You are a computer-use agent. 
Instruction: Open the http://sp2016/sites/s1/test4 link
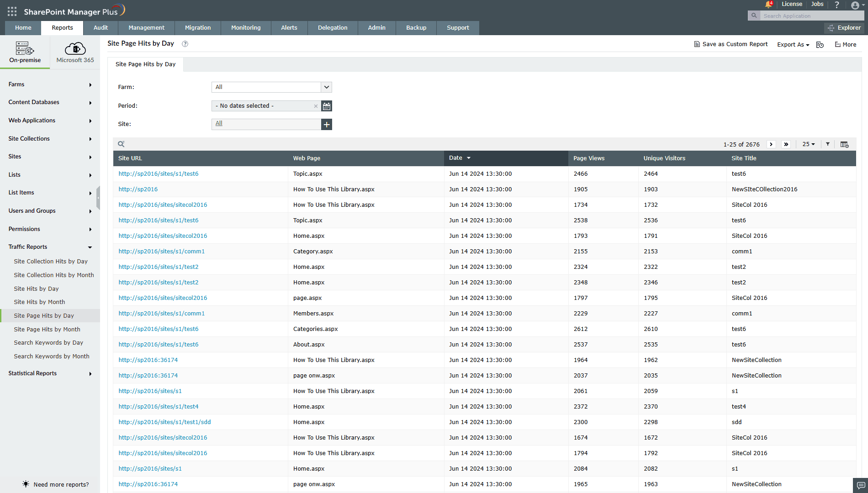158,407
